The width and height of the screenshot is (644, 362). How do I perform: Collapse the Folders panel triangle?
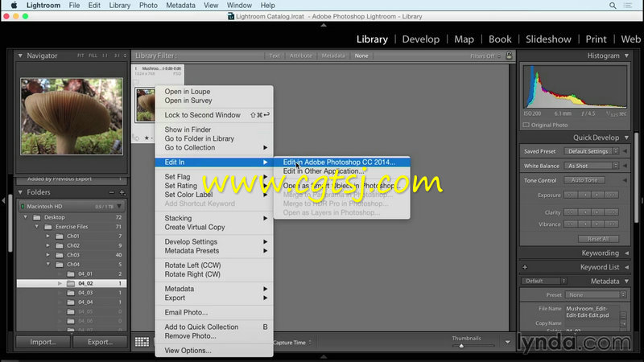point(20,192)
